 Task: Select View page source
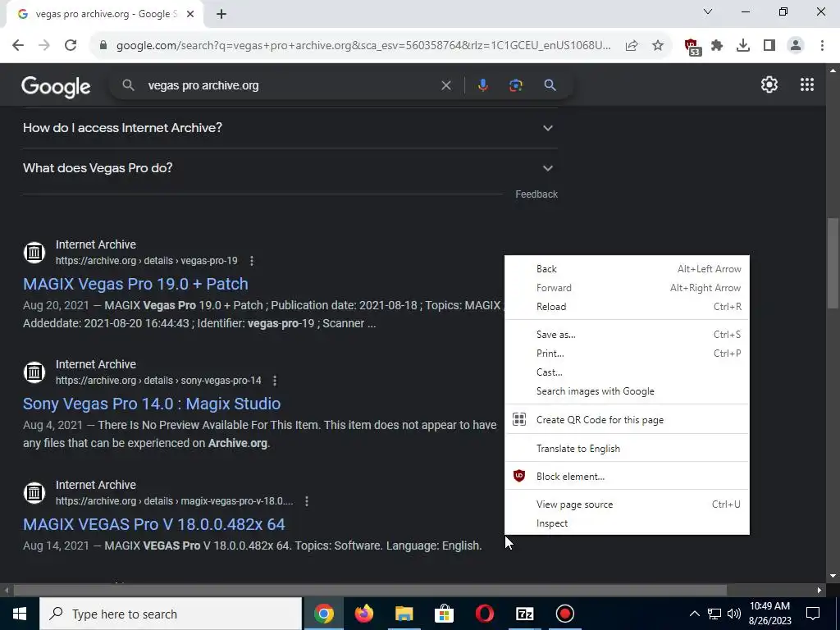coord(627,504)
